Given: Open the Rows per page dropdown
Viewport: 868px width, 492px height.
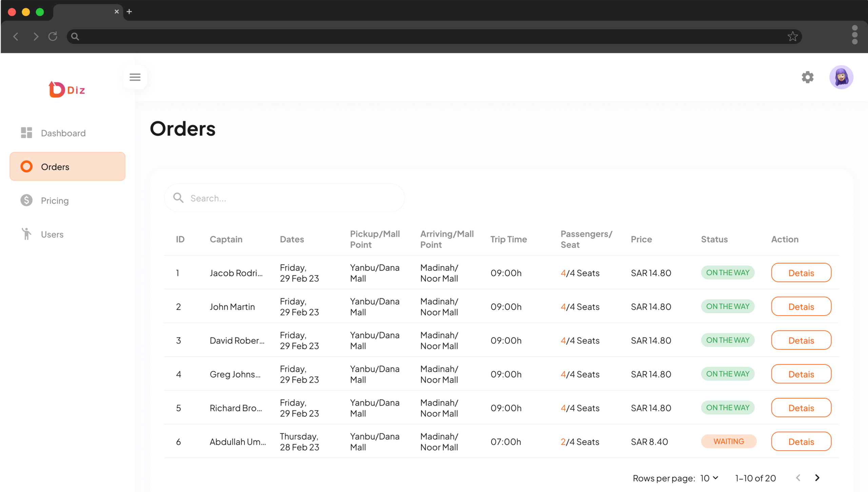Looking at the screenshot, I should point(709,478).
